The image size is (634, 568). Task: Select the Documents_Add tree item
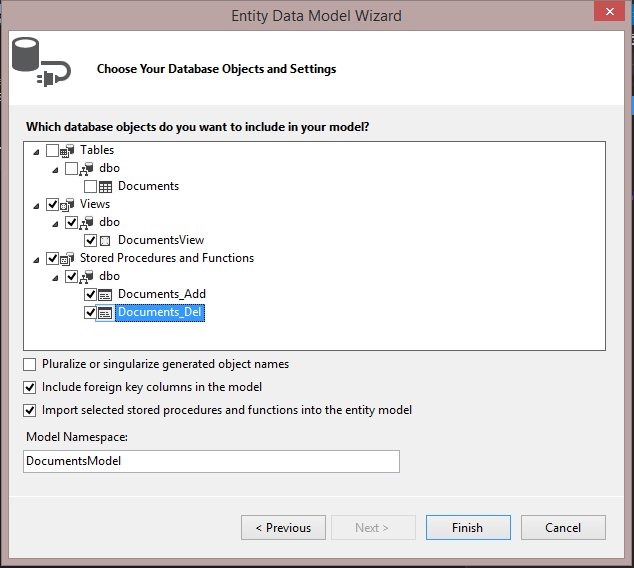point(161,294)
